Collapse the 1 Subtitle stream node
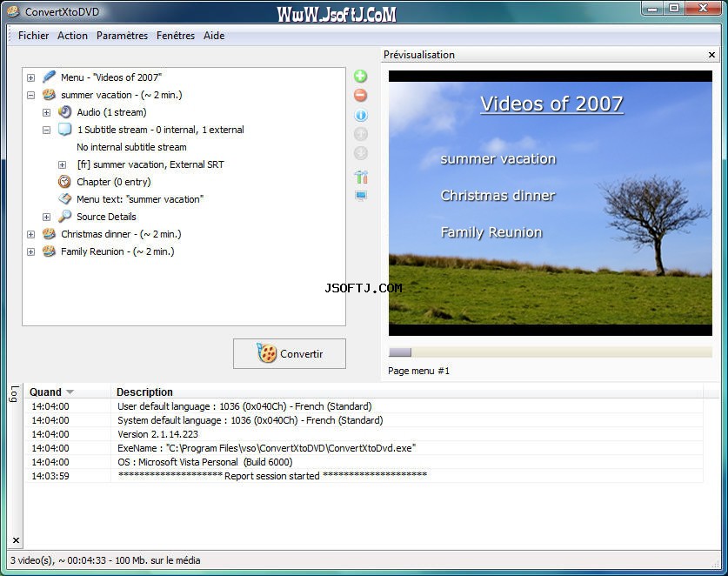The height and width of the screenshot is (576, 728). click(46, 130)
